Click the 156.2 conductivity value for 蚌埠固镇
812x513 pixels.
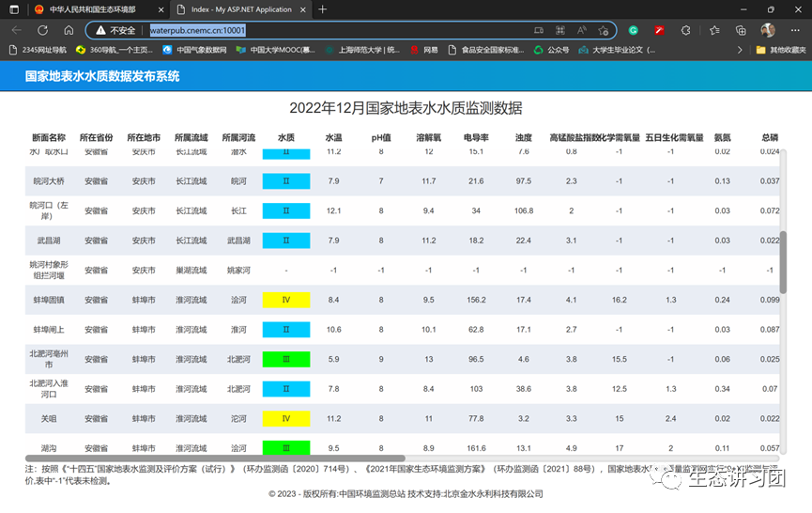[x=476, y=300]
